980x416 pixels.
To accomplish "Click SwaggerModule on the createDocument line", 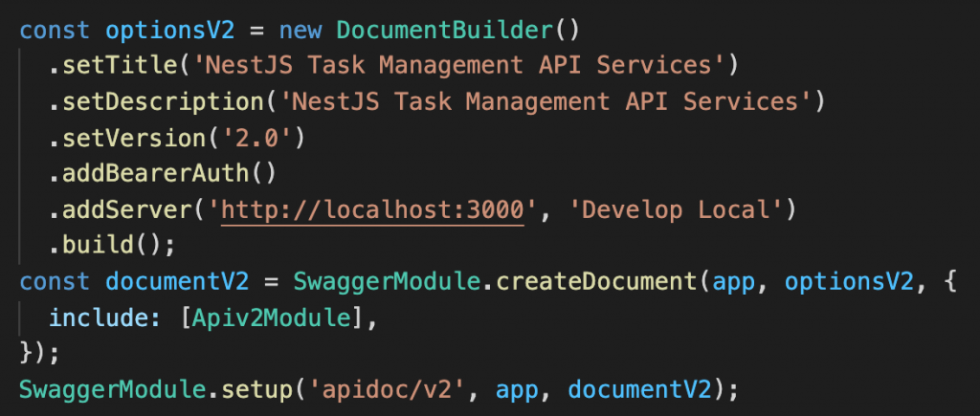I will [387, 282].
